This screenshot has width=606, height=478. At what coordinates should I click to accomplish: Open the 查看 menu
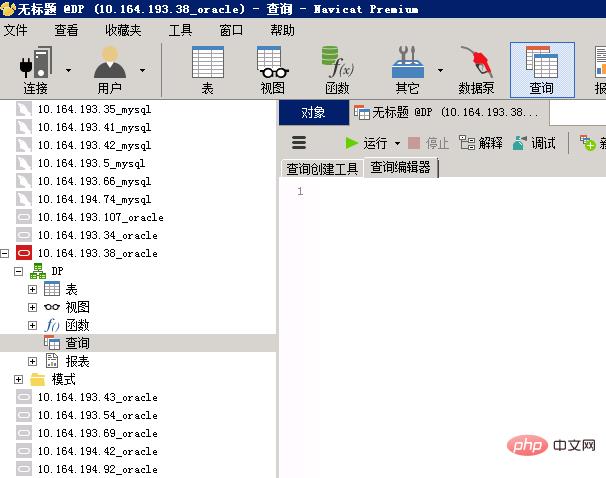[66, 30]
